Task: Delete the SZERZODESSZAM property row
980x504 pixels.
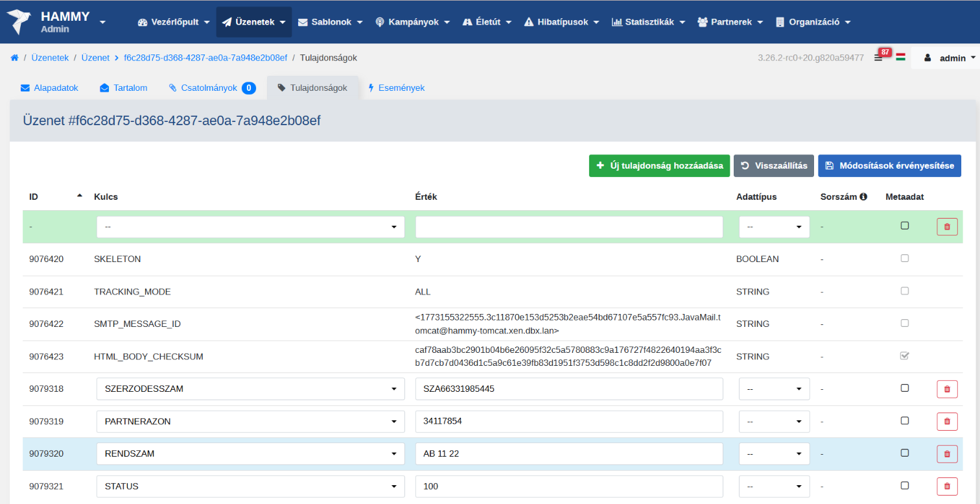Action: pos(946,389)
